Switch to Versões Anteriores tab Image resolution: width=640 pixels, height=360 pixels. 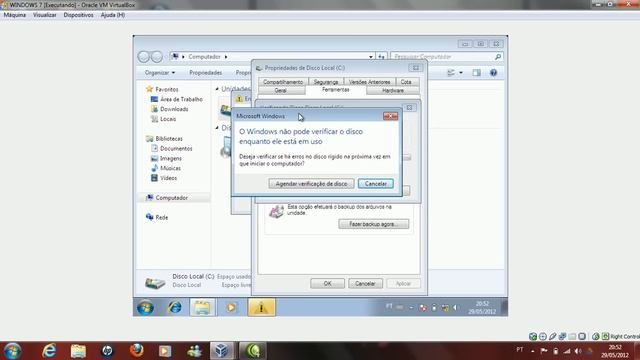(369, 82)
